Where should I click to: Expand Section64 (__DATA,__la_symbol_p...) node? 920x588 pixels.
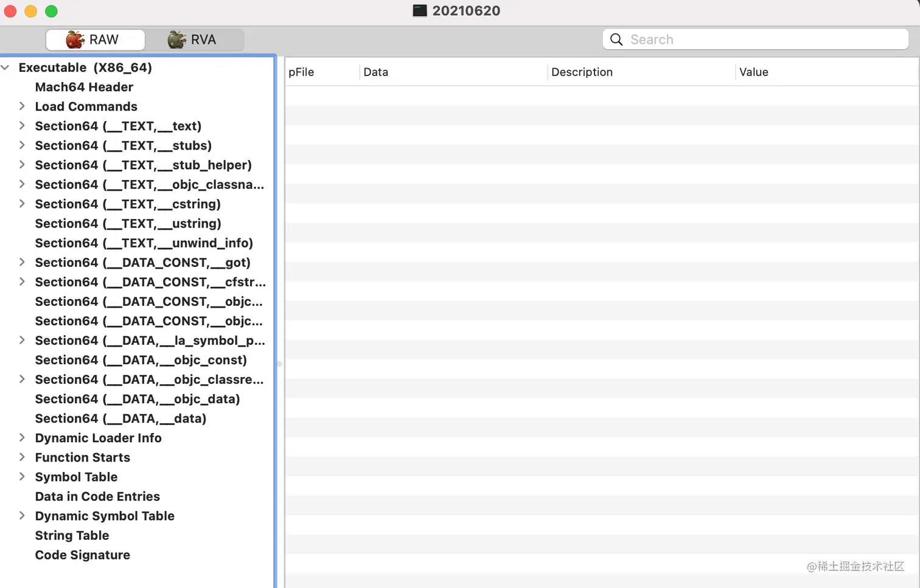coord(22,339)
